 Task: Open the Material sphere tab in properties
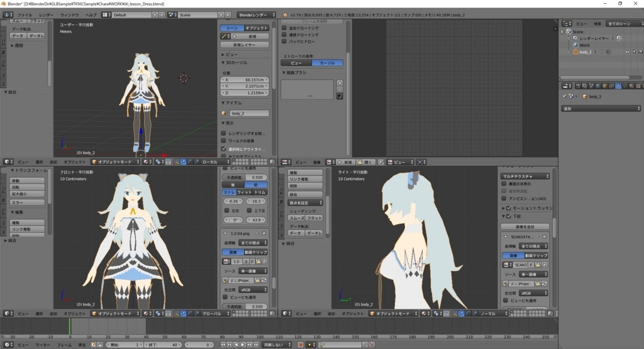pyautogui.click(x=631, y=86)
